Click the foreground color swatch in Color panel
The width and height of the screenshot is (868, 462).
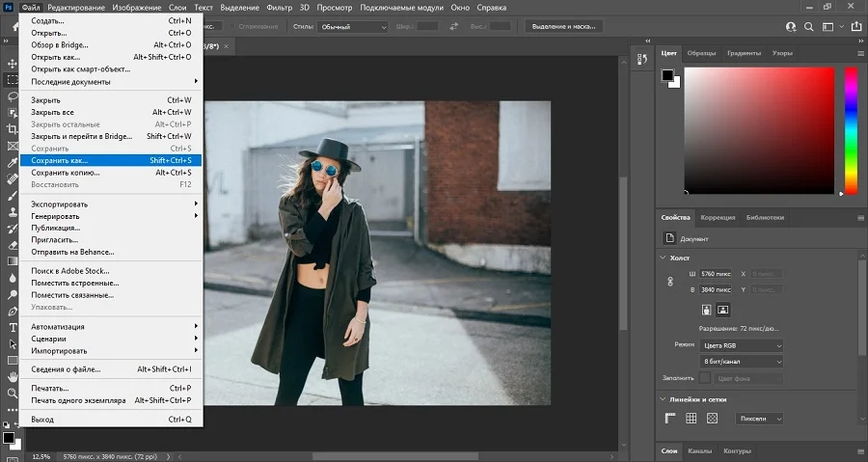667,75
